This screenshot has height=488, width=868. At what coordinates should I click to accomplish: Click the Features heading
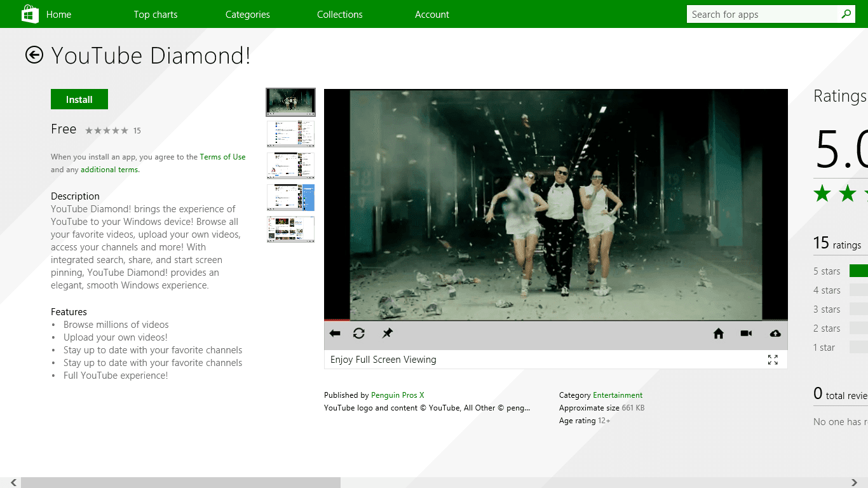[69, 312]
